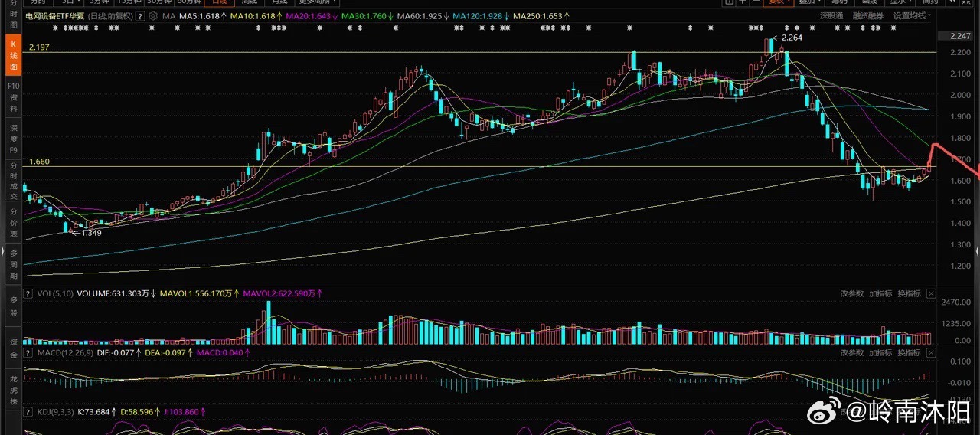
Task: Open 龙虎榜 in the left sidebar
Action: point(13,388)
